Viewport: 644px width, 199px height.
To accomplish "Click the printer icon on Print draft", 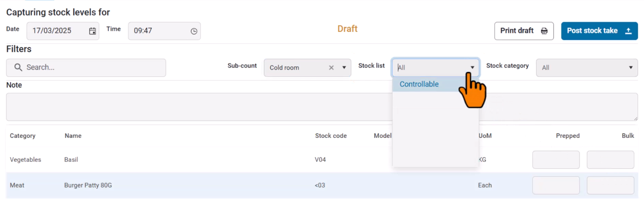I will coord(544,31).
